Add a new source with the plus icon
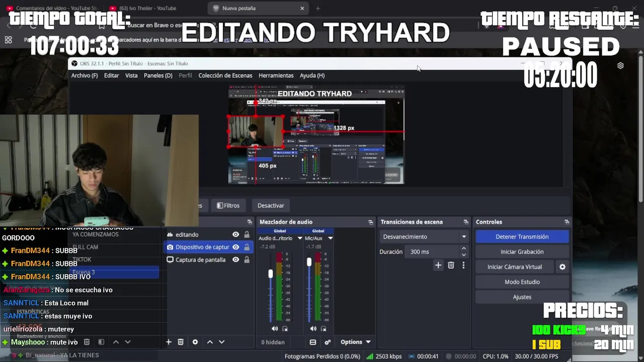Viewport: 644px width, 362px height. 169,342
